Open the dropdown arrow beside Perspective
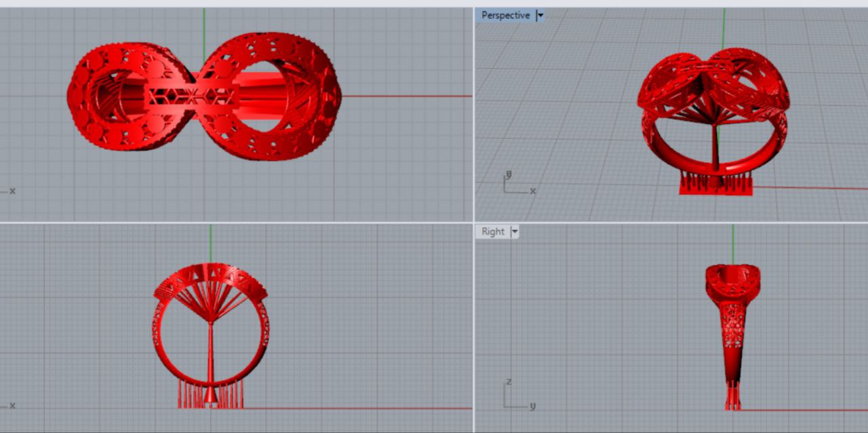 540,15
